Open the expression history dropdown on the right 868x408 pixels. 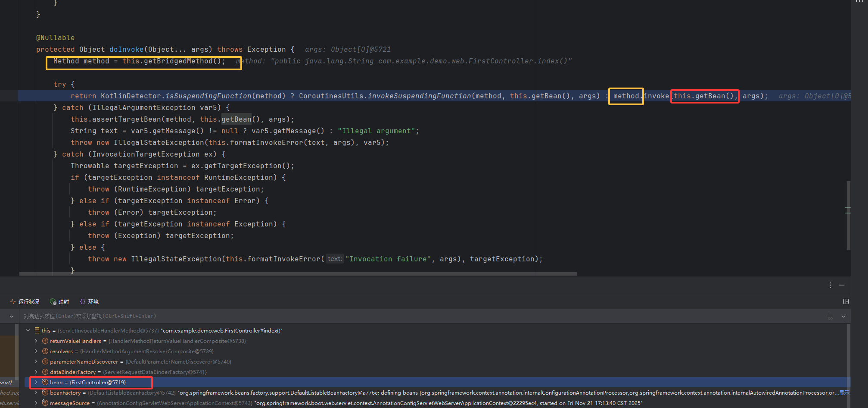843,317
